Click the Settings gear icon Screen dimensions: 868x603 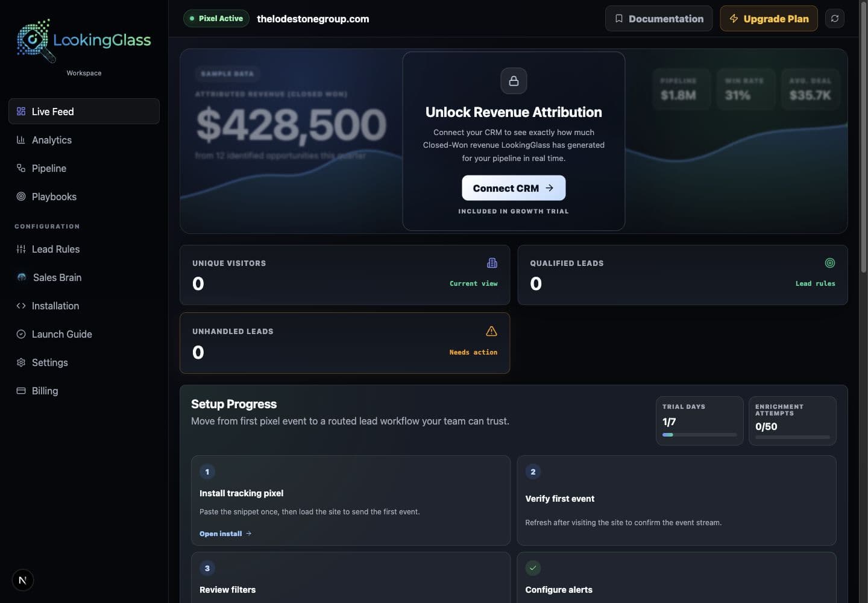tap(21, 362)
